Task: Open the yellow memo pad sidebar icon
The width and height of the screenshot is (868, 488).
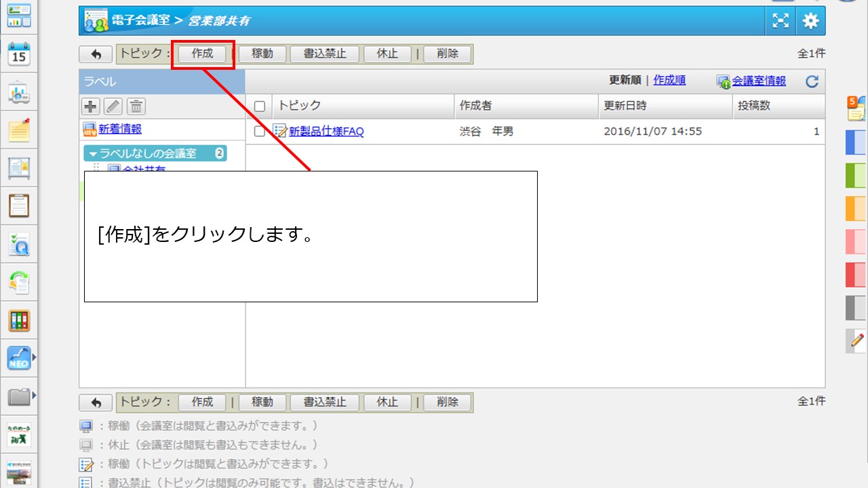Action: [19, 130]
